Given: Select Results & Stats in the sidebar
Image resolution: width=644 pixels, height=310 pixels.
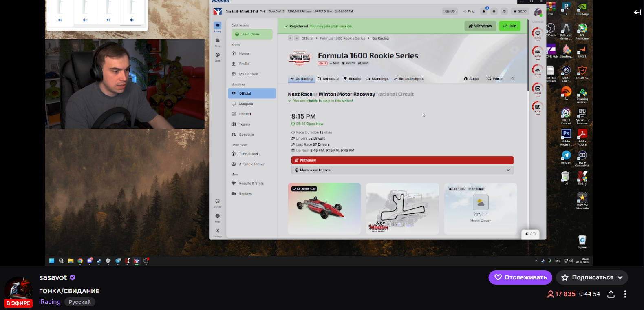Looking at the screenshot, I should [252, 184].
